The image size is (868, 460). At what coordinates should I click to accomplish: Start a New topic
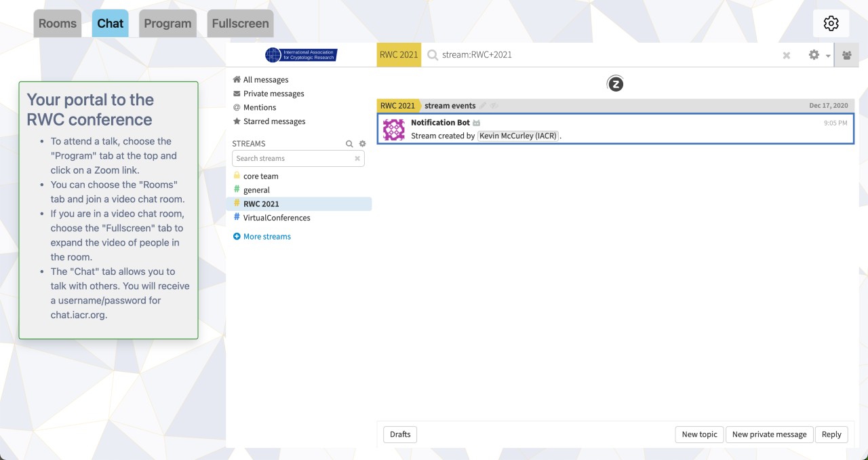pyautogui.click(x=699, y=435)
